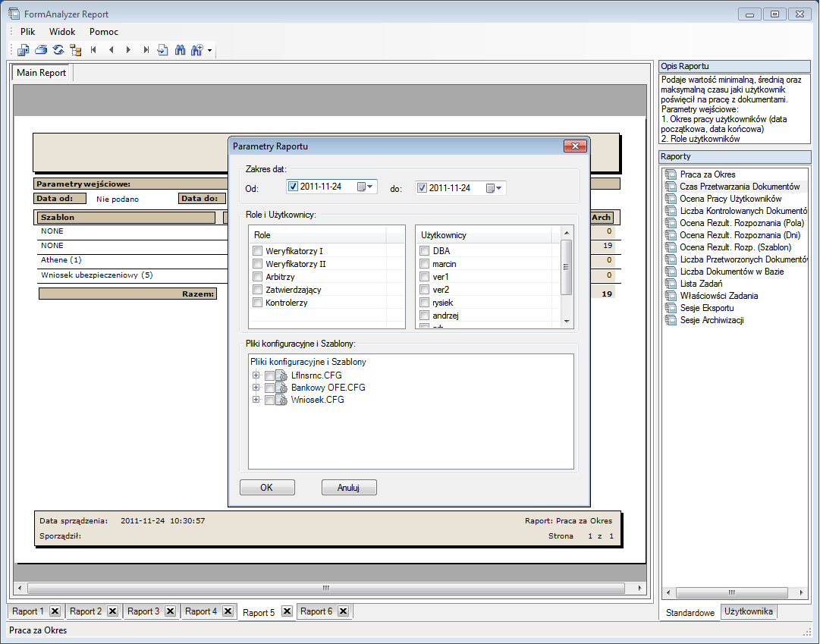Jump to the first page icon
820x644 pixels.
pos(93,50)
